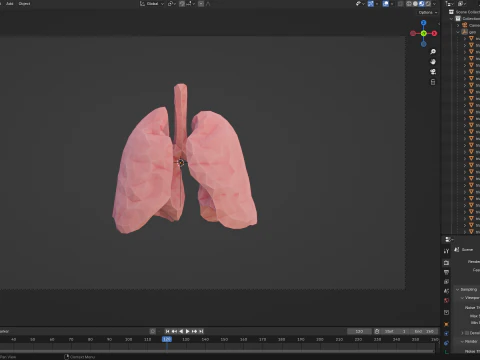Click the green Y axis on navigation gizmo
This screenshot has height=360, width=480.
[x=424, y=33]
